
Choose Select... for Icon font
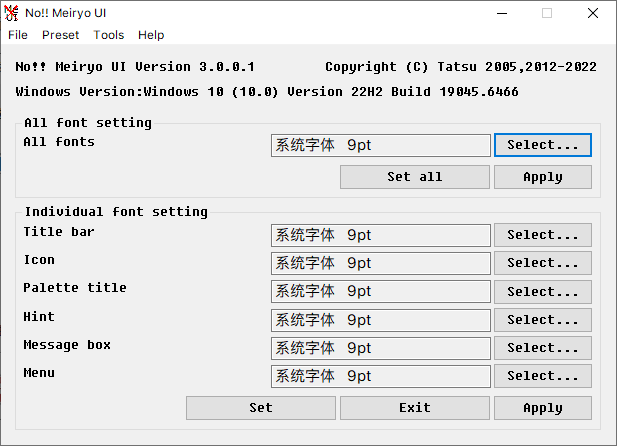click(x=543, y=263)
